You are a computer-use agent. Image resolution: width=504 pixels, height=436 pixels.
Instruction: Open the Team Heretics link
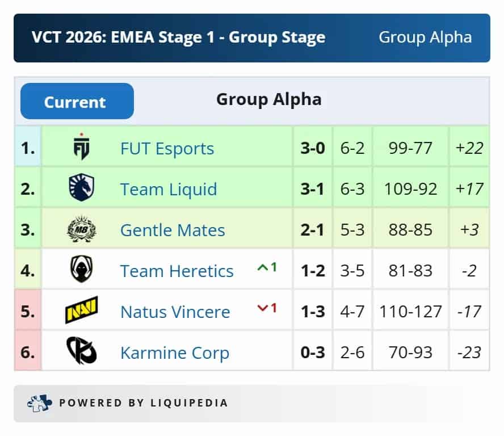(177, 271)
